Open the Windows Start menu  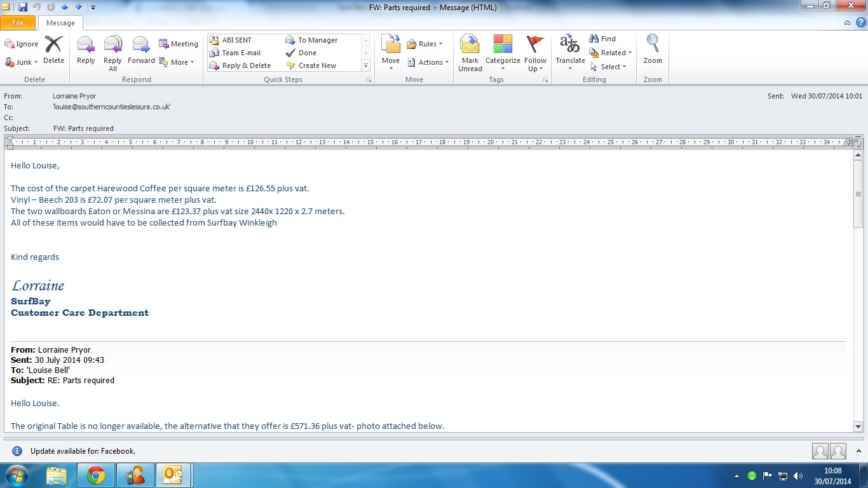(16, 475)
